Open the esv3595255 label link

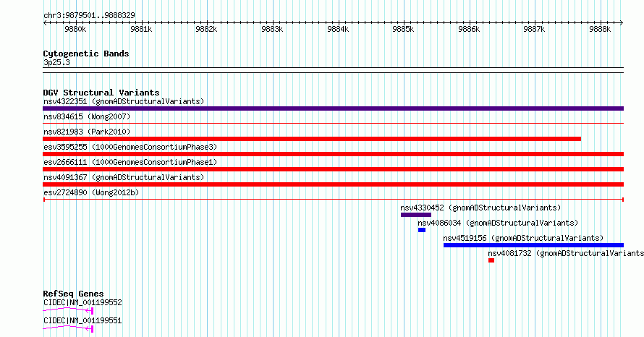[130, 147]
